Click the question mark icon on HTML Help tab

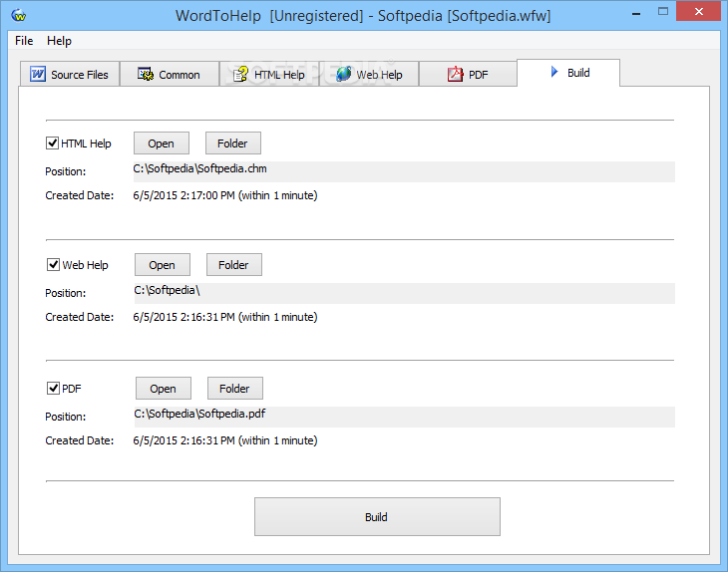click(x=240, y=74)
